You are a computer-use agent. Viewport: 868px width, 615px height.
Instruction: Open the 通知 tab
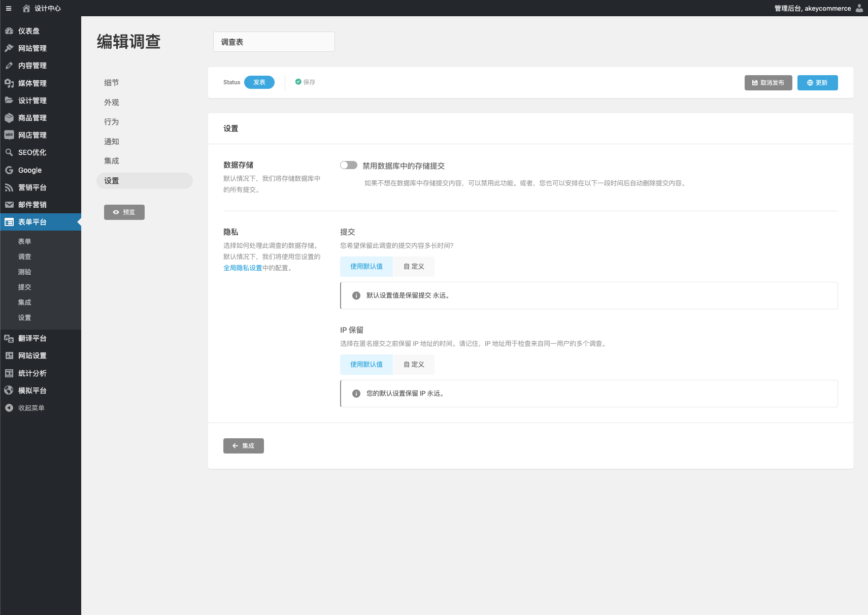pos(112,142)
